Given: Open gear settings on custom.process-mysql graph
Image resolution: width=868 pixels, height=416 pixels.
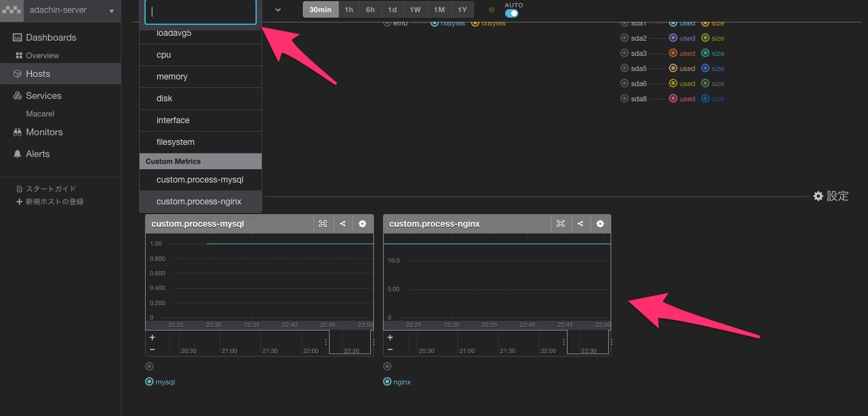Looking at the screenshot, I should [362, 224].
